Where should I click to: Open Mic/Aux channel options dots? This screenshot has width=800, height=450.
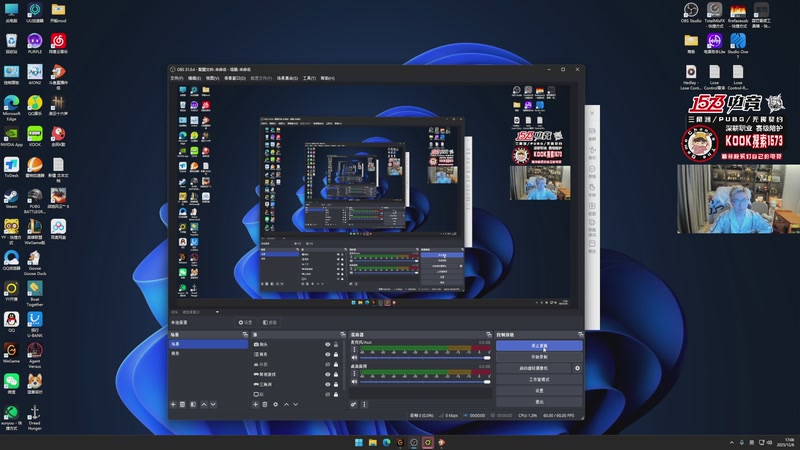[x=355, y=349]
